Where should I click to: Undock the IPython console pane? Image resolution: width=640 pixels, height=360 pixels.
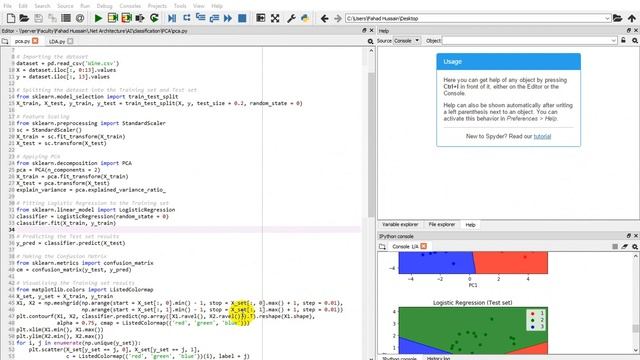(x=629, y=236)
